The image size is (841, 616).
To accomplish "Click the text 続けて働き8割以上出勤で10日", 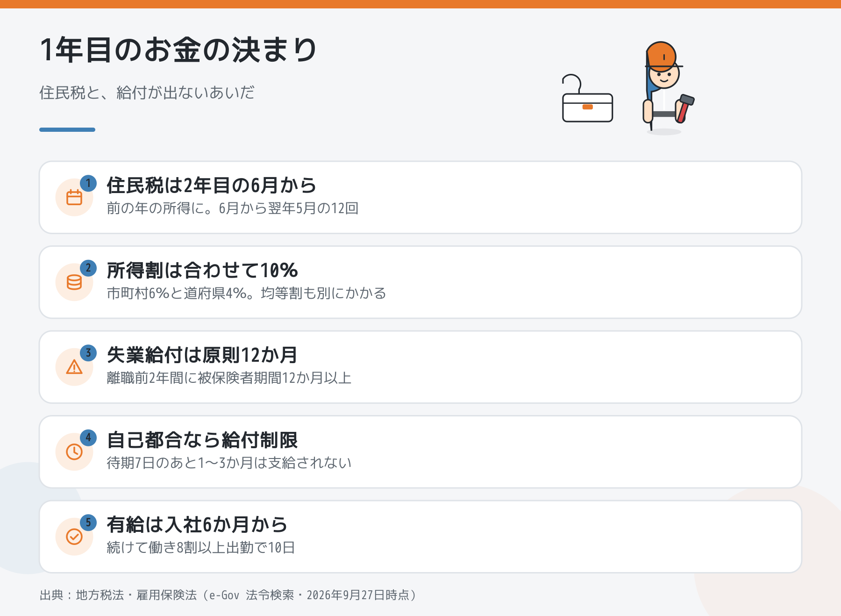I will click(201, 547).
